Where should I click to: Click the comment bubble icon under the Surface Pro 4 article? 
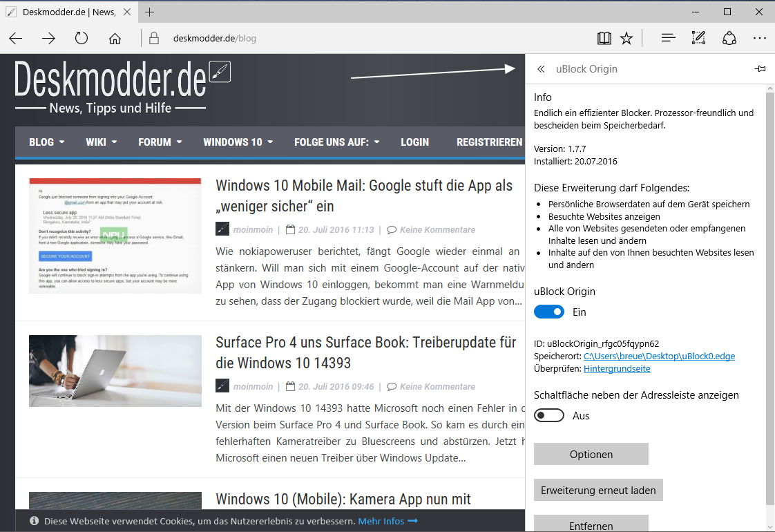click(392, 387)
